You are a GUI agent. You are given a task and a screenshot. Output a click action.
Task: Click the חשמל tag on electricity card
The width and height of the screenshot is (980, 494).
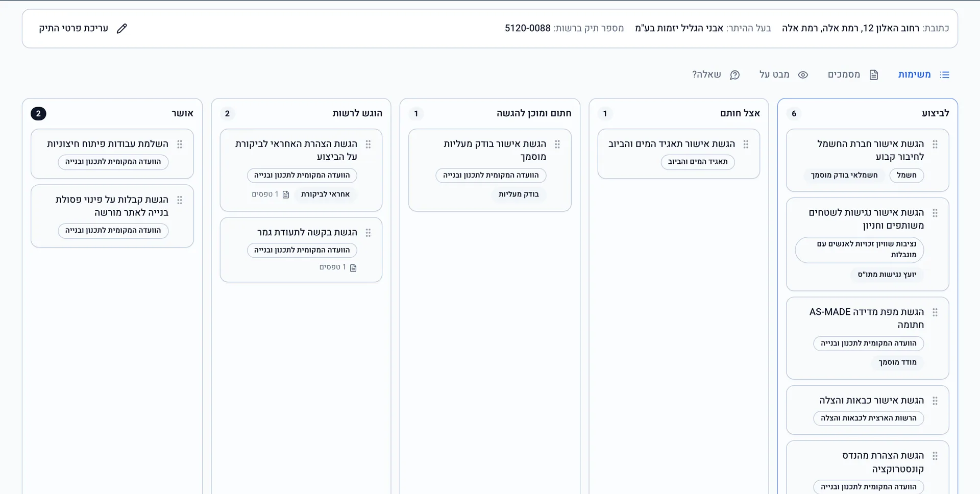(x=906, y=175)
